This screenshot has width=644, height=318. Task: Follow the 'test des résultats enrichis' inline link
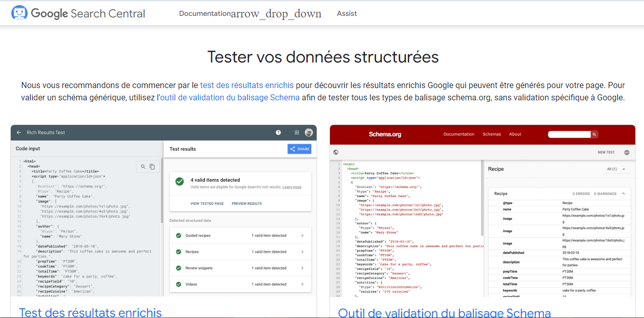coord(247,86)
